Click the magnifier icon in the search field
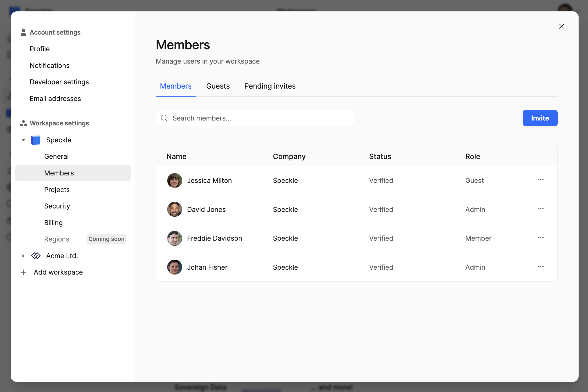 pos(164,118)
